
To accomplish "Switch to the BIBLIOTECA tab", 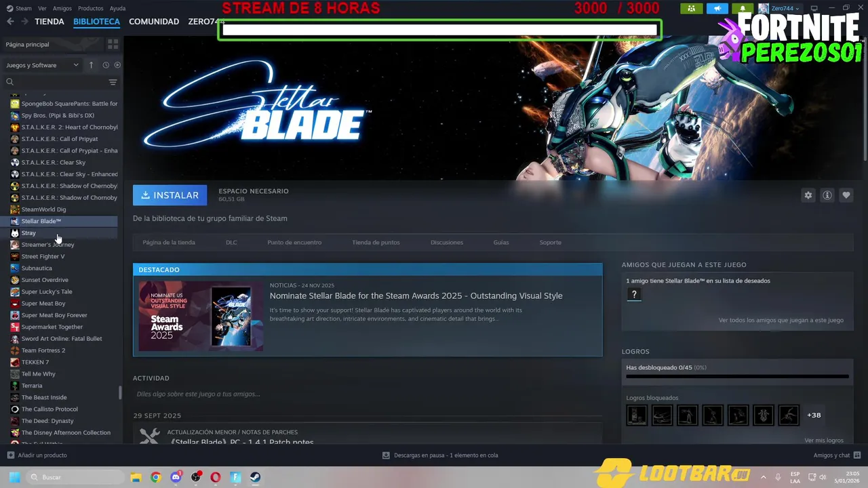I will pos(96,22).
